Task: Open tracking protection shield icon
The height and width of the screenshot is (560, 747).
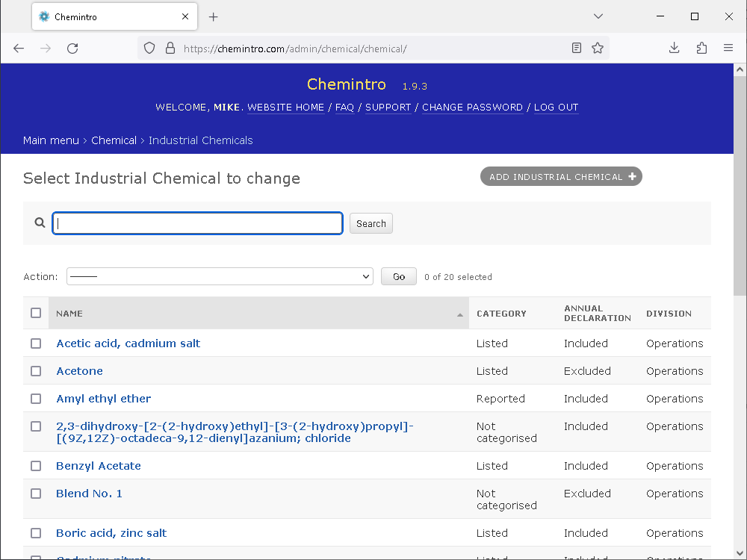Action: (x=149, y=48)
